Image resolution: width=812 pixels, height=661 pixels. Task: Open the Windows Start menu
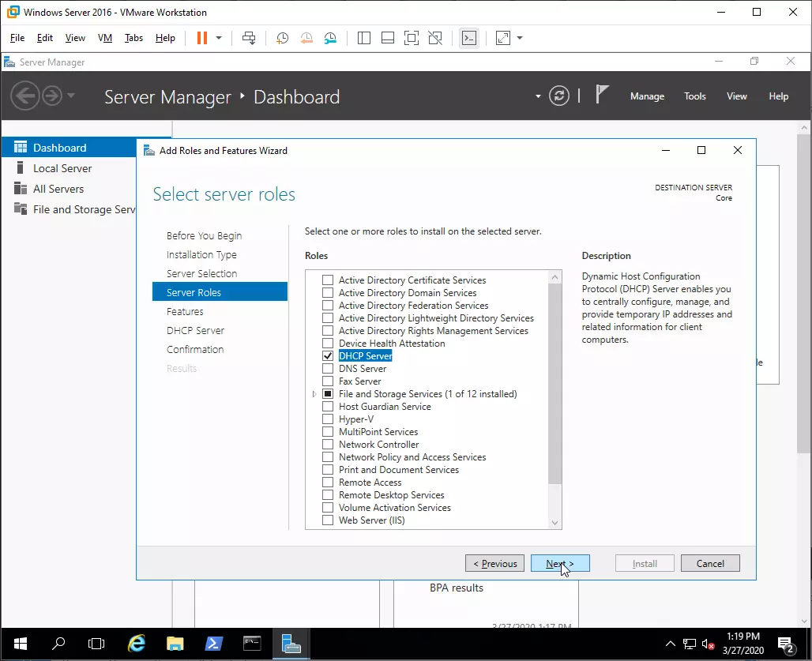[x=21, y=644]
